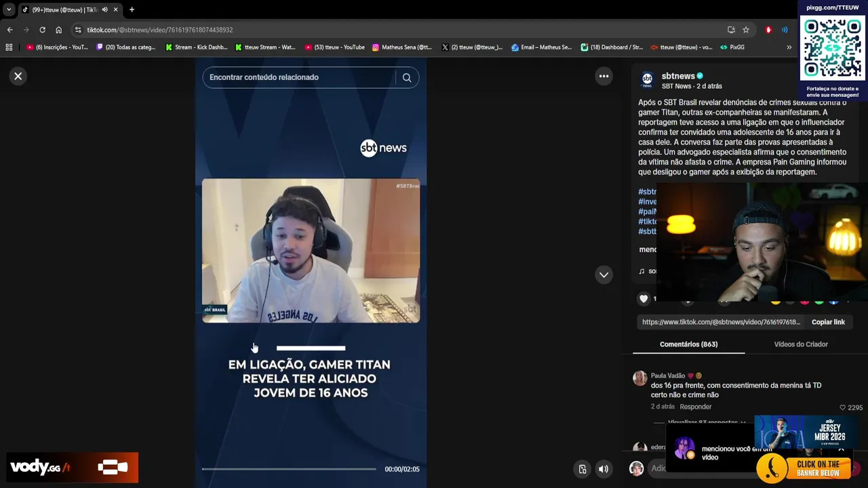Open a new browser tab
The image size is (868, 488).
click(132, 9)
